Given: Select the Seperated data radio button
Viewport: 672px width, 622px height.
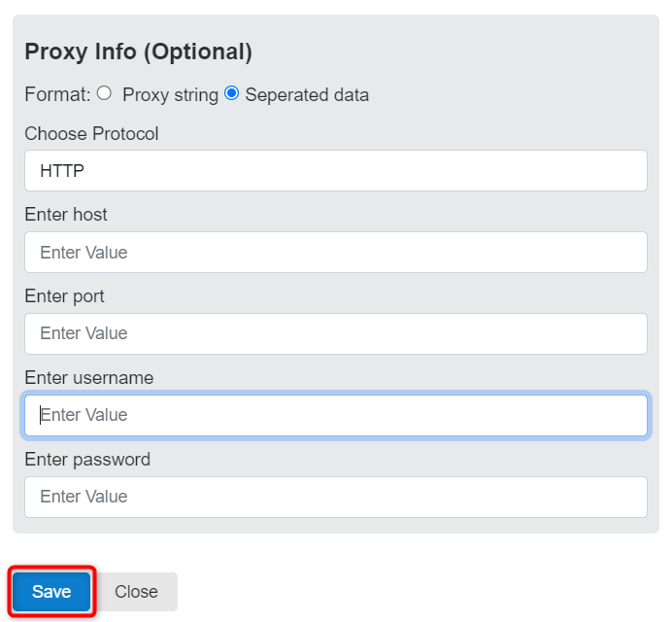Looking at the screenshot, I should pyautogui.click(x=231, y=93).
